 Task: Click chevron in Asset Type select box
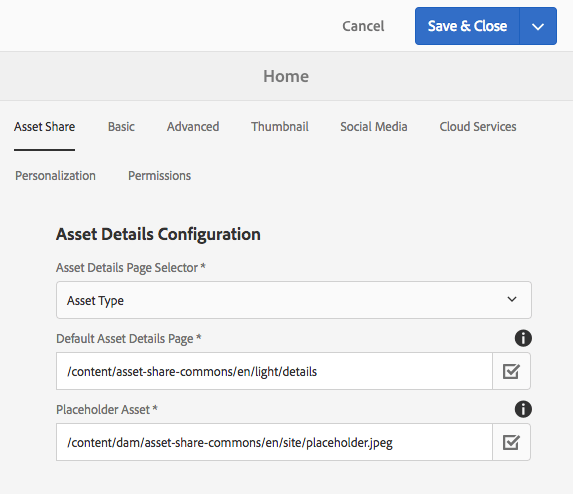pos(512,299)
